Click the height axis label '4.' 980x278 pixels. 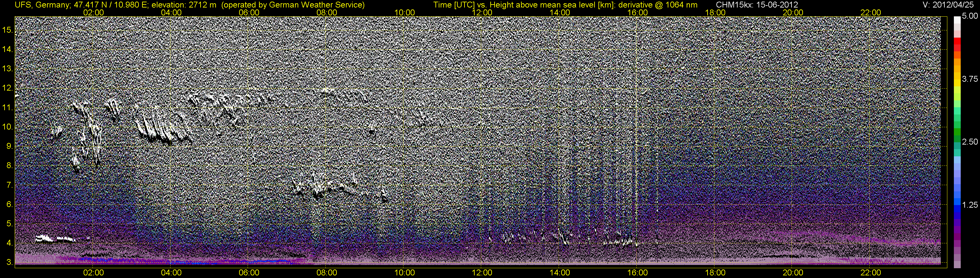point(9,243)
